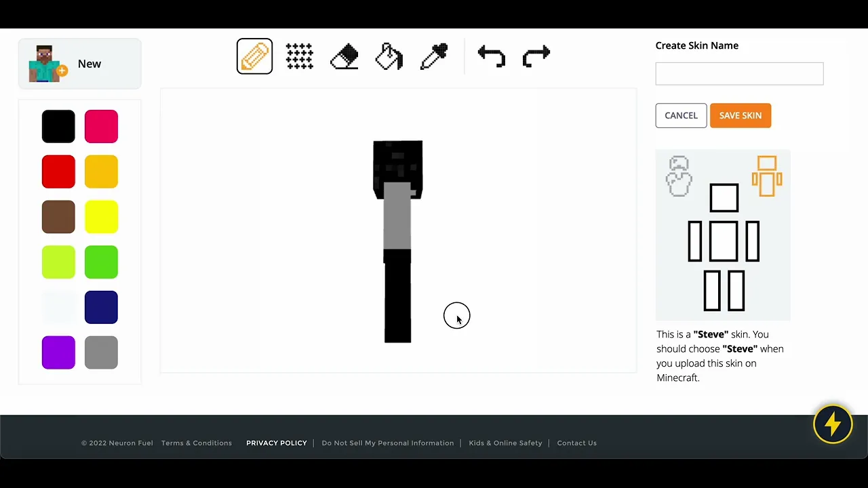Select the paint bucket fill tool
The height and width of the screenshot is (488, 868).
389,56
